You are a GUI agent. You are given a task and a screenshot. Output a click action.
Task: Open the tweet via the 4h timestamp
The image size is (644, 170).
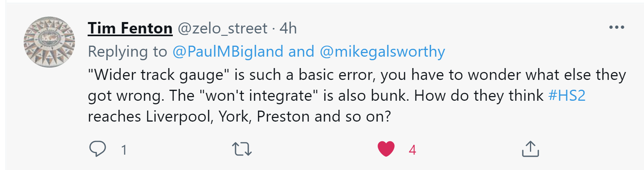pos(288,28)
